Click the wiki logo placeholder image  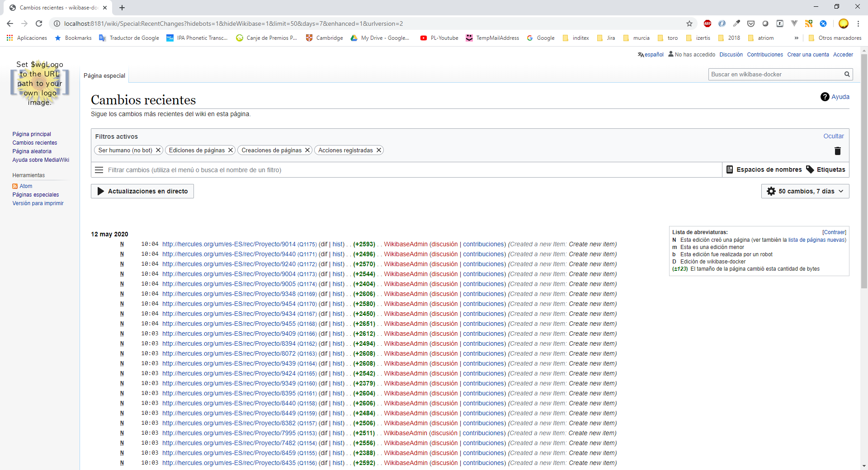[40, 83]
